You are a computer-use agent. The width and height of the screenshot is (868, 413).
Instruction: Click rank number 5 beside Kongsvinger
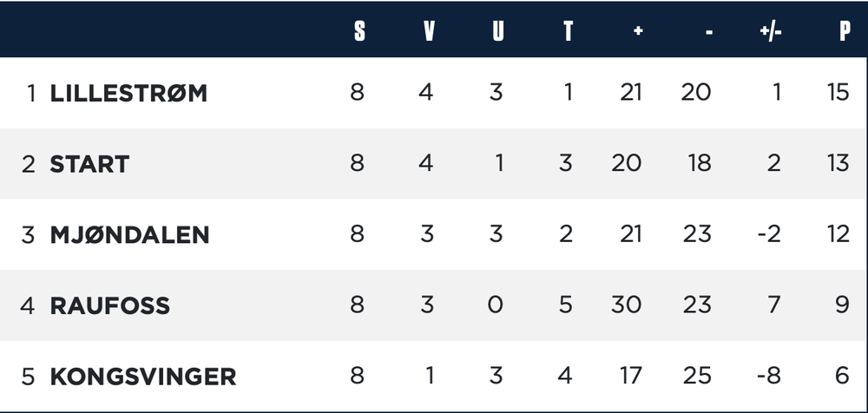pyautogui.click(x=30, y=377)
